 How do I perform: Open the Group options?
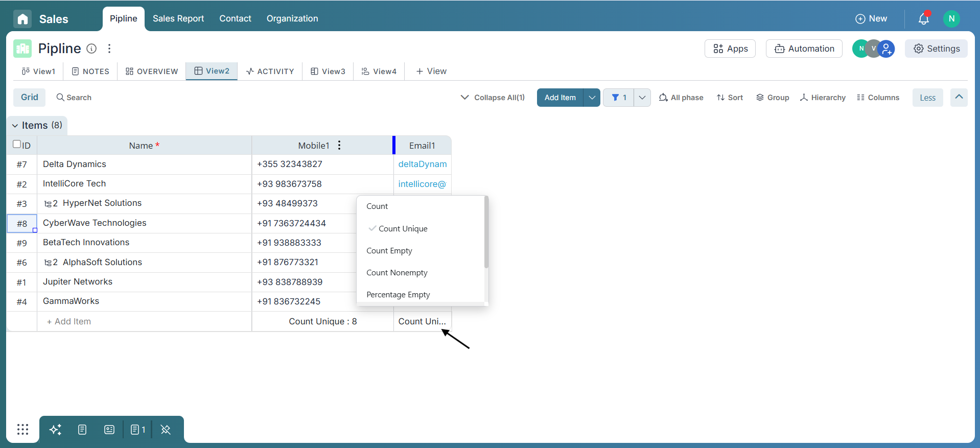pyautogui.click(x=773, y=98)
